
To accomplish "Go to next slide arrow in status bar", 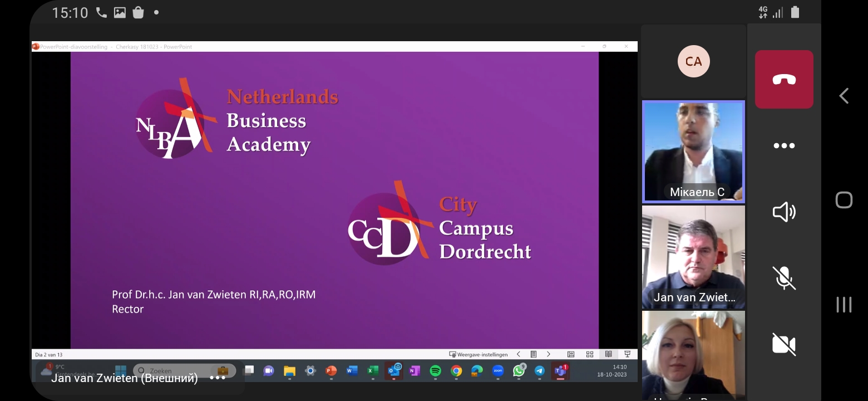I will click(x=549, y=354).
